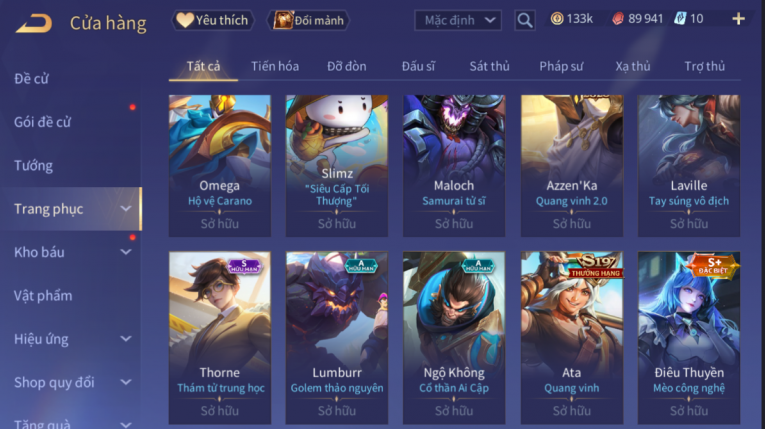This screenshot has height=429, width=765.
Task: Tap the red ruby currency icon
Action: coord(618,19)
